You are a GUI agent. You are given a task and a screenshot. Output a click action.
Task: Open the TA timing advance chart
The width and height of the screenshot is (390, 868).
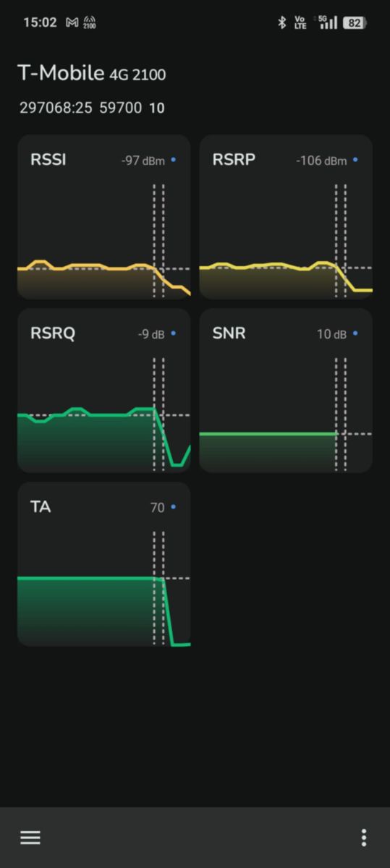point(104,564)
